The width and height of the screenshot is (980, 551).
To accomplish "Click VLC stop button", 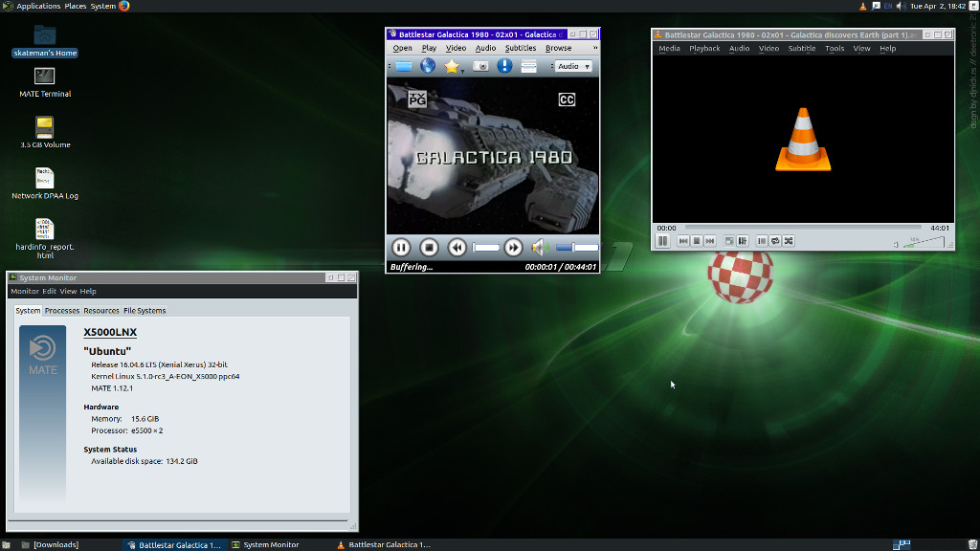I will (697, 241).
